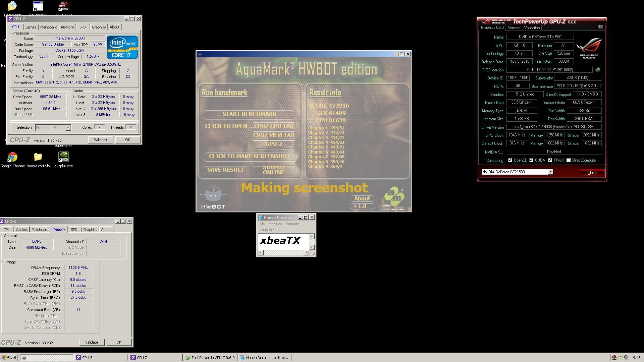The height and width of the screenshot is (362, 644).
Task: Switch to Mainboard tab in top CPU-Z
Action: click(49, 27)
